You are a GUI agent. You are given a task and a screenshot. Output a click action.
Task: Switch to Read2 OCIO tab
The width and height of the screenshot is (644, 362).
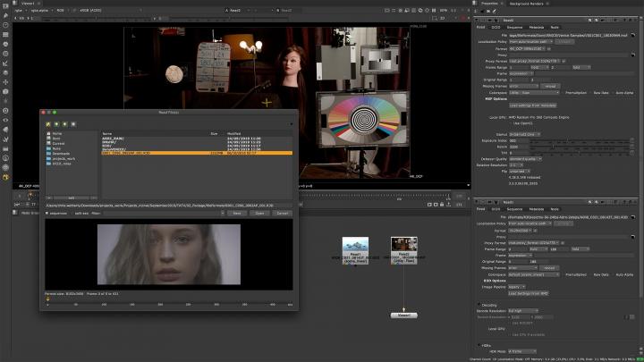click(496, 27)
